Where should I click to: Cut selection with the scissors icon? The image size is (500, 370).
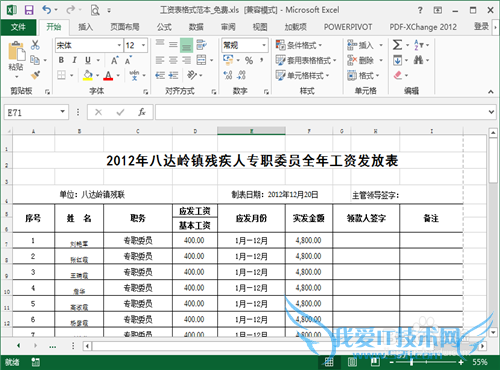(35, 45)
